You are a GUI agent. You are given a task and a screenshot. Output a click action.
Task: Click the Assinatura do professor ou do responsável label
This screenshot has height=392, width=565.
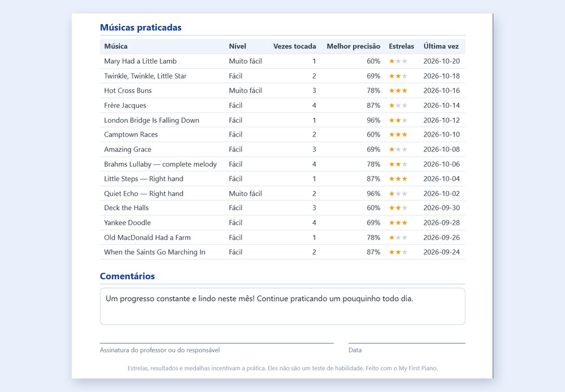pos(160,350)
